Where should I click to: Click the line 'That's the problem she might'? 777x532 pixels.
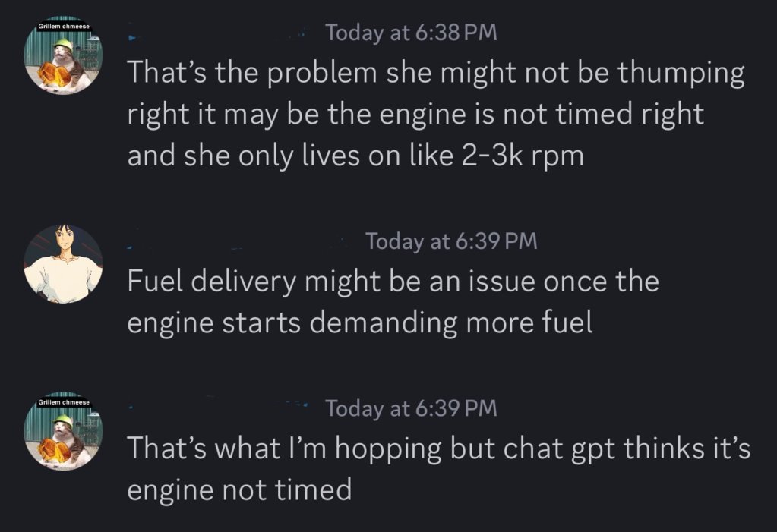click(436, 73)
